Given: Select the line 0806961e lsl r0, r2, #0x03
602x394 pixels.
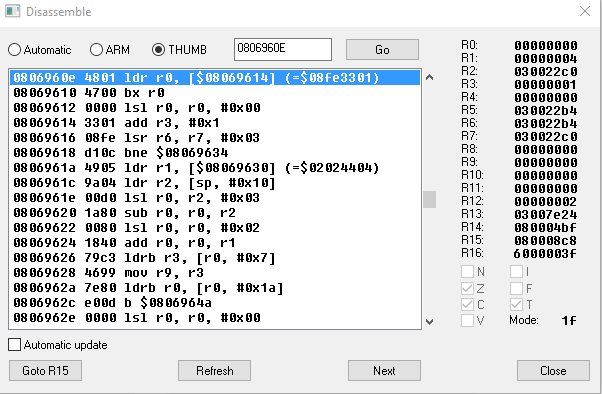Looking at the screenshot, I should (215, 197).
